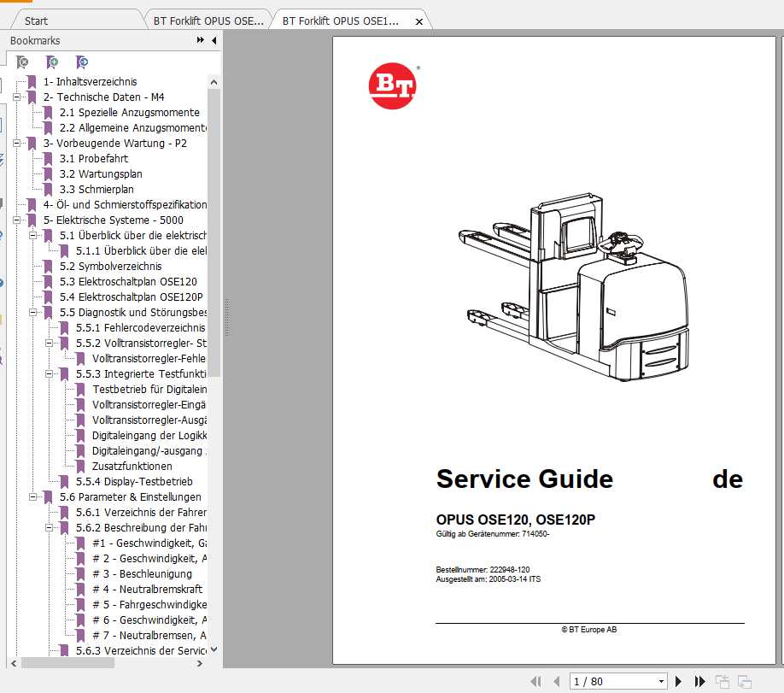Open bookmark 3.2 Wartungsplan
Viewport: 784px width, 693px height.
tap(101, 174)
